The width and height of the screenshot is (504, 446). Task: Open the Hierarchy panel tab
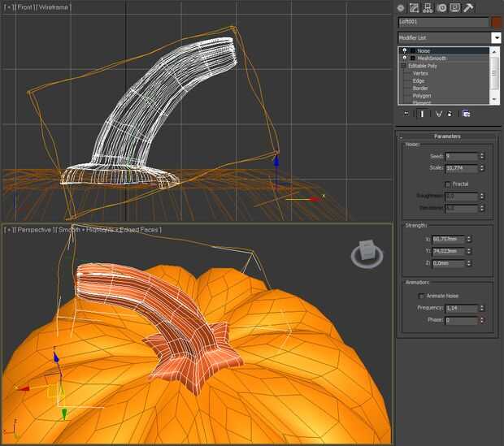428,7
